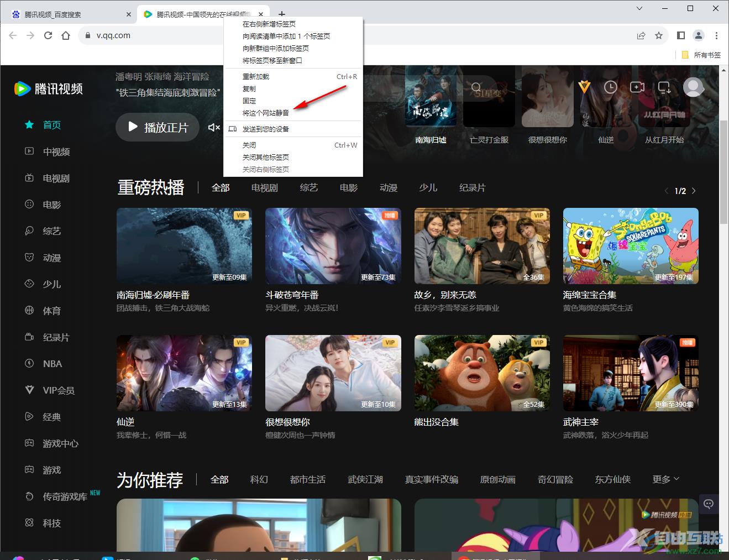Image resolution: width=729 pixels, height=560 pixels.
Task: Open Chrome three-dot menu
Action: [x=716, y=35]
